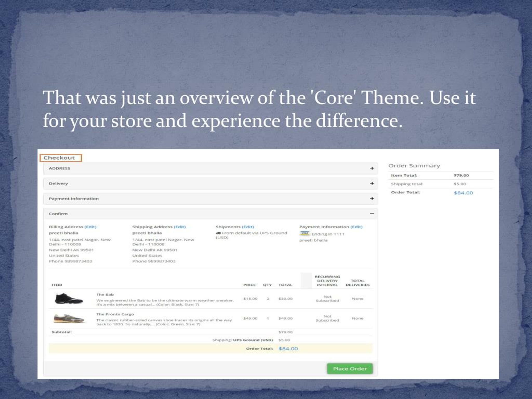Expand Payment Information section plus icon
This screenshot has height=399, width=532.
[372, 198]
